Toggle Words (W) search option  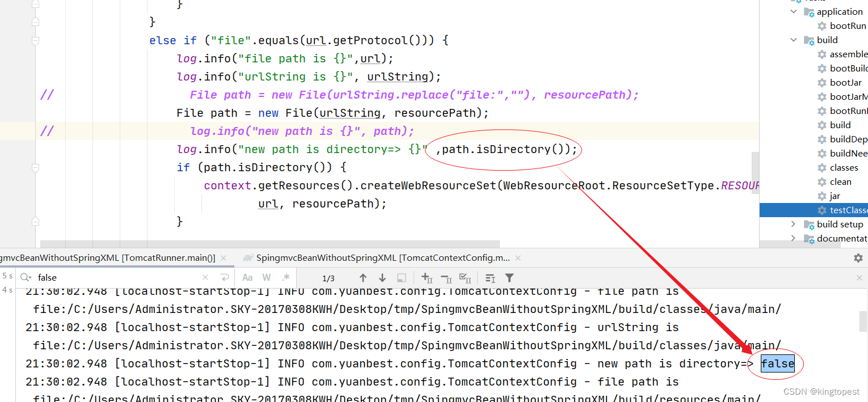267,278
